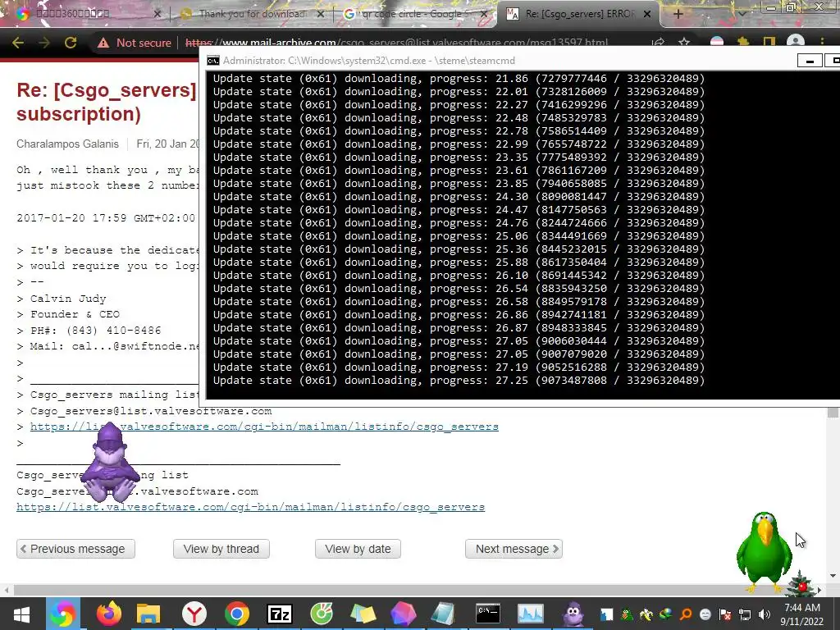Close the 'Thank you for download' tab
Screen dimensions: 840x630
pyautogui.click(x=321, y=14)
